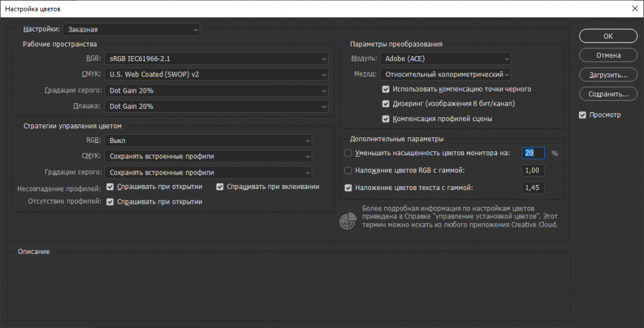Click the Загрузить... button

tap(608, 75)
